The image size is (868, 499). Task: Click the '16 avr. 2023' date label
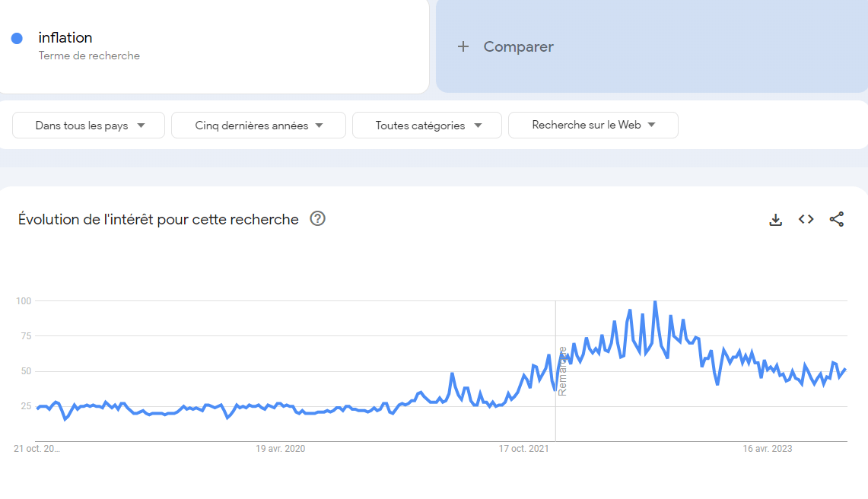(x=768, y=449)
